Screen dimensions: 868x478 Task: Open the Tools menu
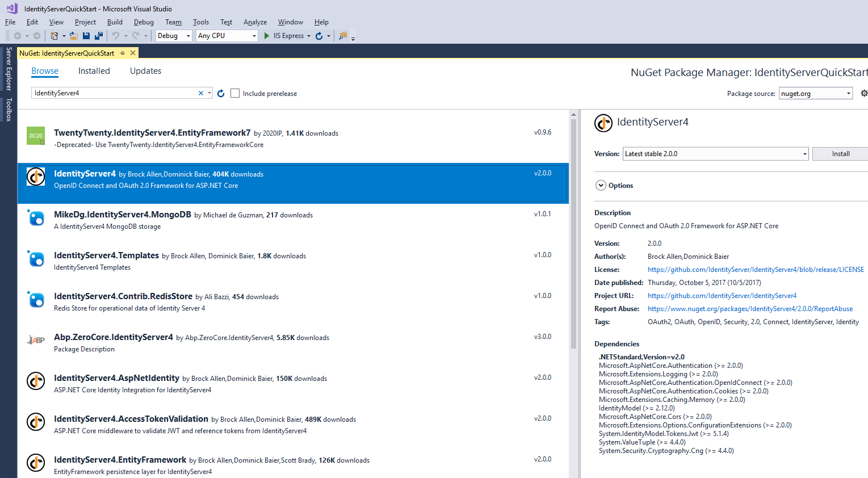(x=201, y=22)
